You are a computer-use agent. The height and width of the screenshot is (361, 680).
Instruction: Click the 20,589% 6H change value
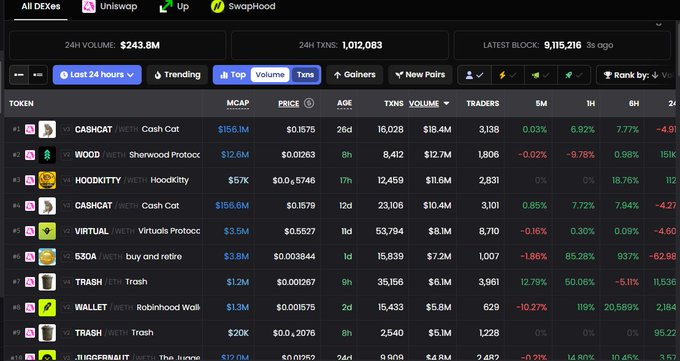click(621, 308)
